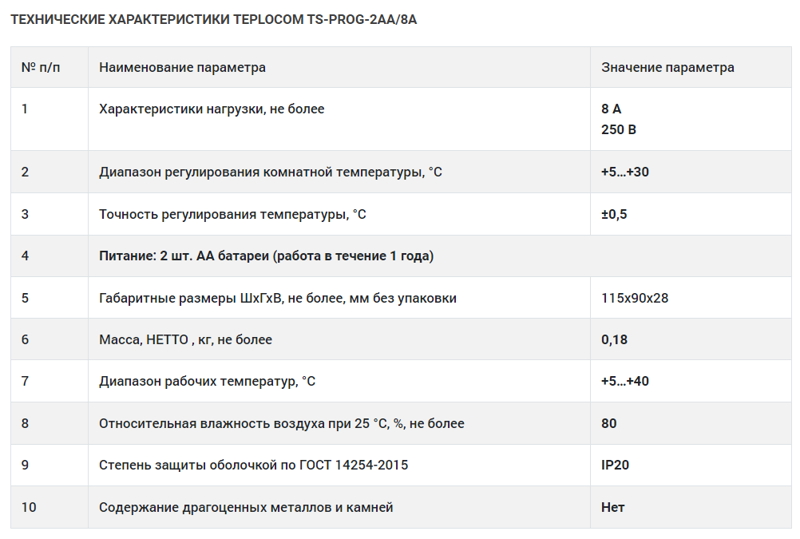
Task: Select the '8 А' load value
Action: 611,109
